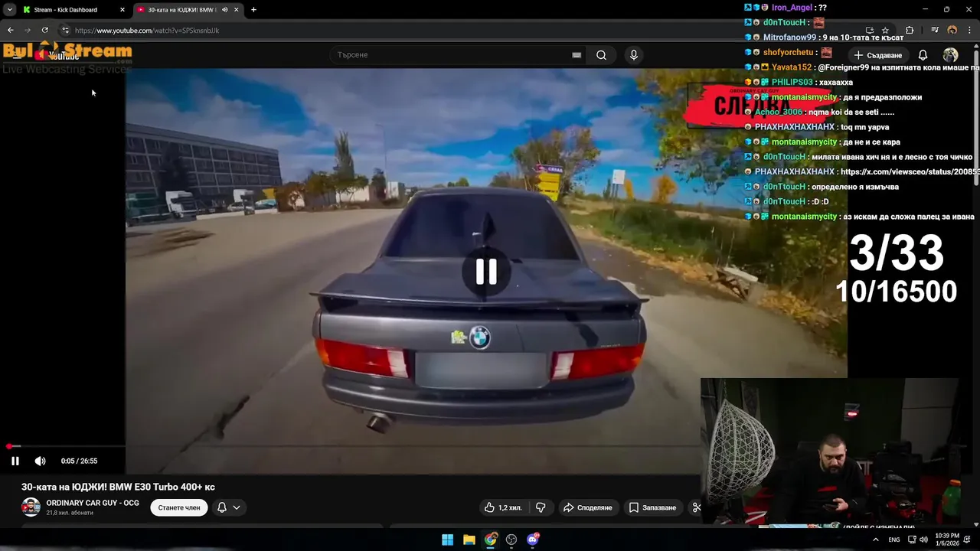
Task: Open the media control icon in the Chrome toolbar
Action: click(x=935, y=31)
